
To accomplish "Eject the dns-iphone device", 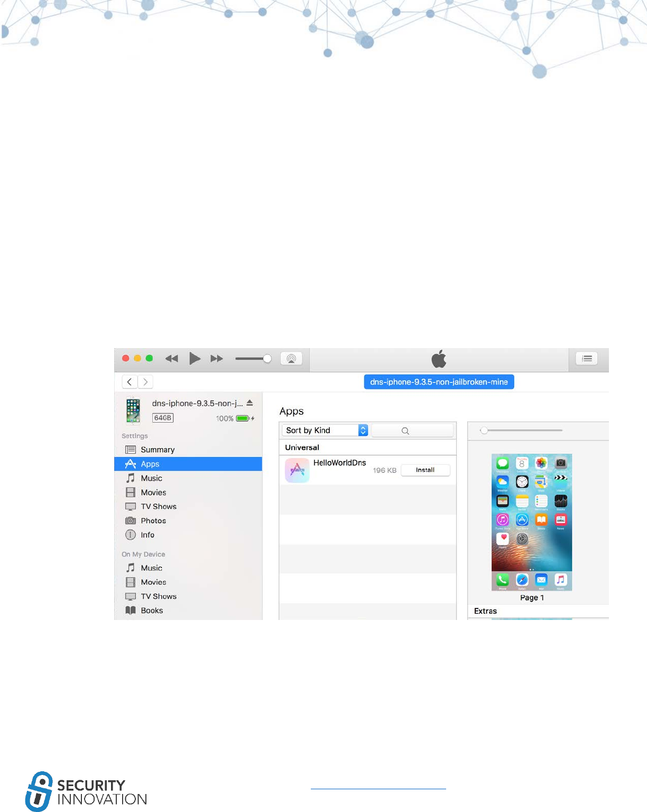I will coord(250,403).
